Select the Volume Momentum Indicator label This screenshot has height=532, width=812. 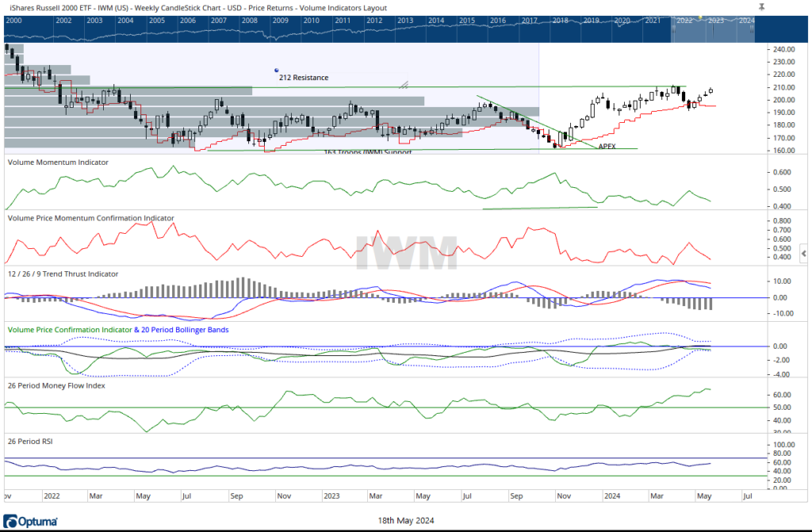58,162
